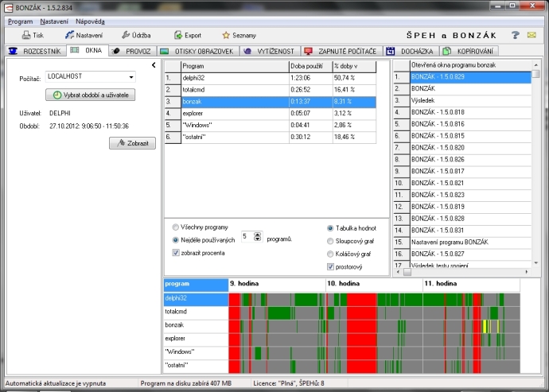Screen dimensions: 549x392
Task: Click the ZAPNUTÉ POČÍTAČE monitor icon
Action: point(308,51)
